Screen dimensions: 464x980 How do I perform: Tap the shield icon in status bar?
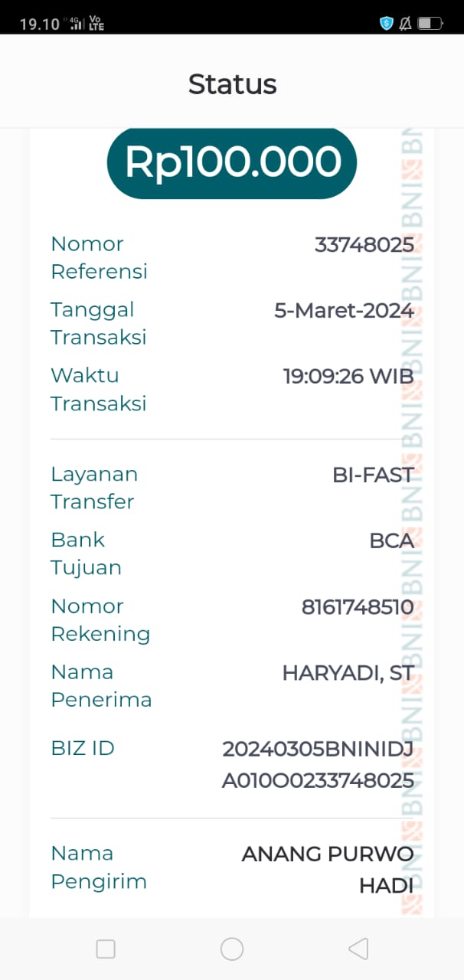tap(387, 23)
